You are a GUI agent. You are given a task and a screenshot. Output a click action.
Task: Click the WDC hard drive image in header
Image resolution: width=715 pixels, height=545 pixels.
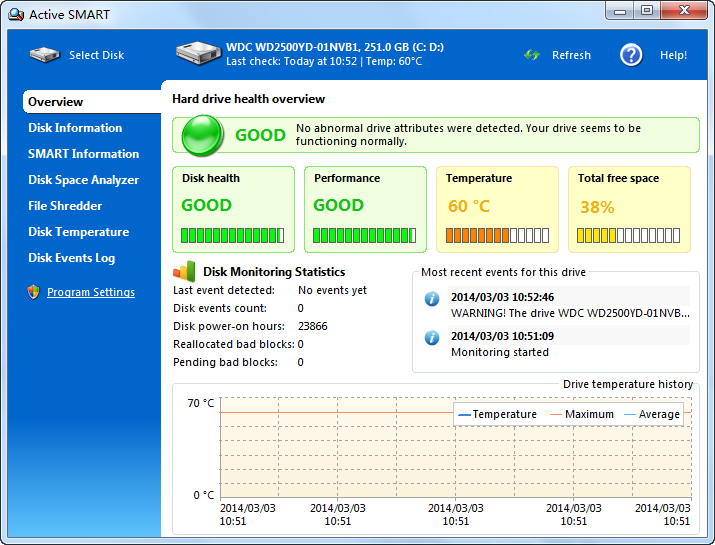198,53
